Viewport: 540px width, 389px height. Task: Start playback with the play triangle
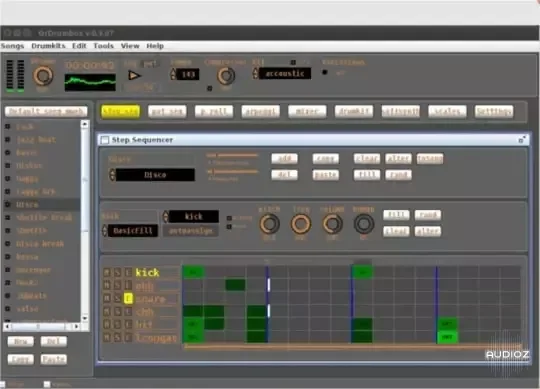click(134, 75)
